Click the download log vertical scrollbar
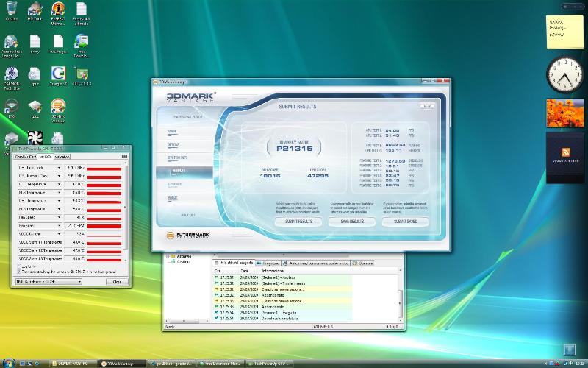The image size is (588, 368). click(400, 296)
